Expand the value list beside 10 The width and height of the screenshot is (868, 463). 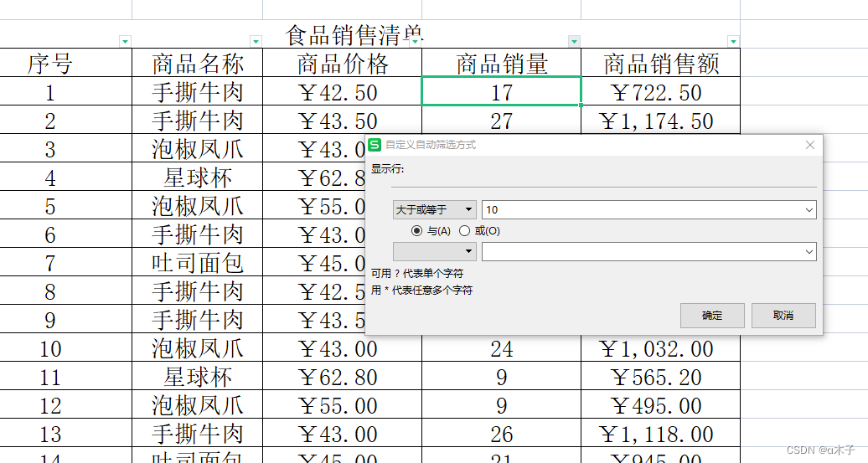tap(809, 209)
